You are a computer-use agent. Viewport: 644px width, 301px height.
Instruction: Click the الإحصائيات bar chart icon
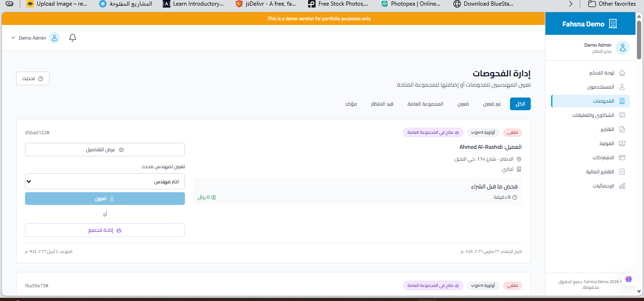(622, 186)
